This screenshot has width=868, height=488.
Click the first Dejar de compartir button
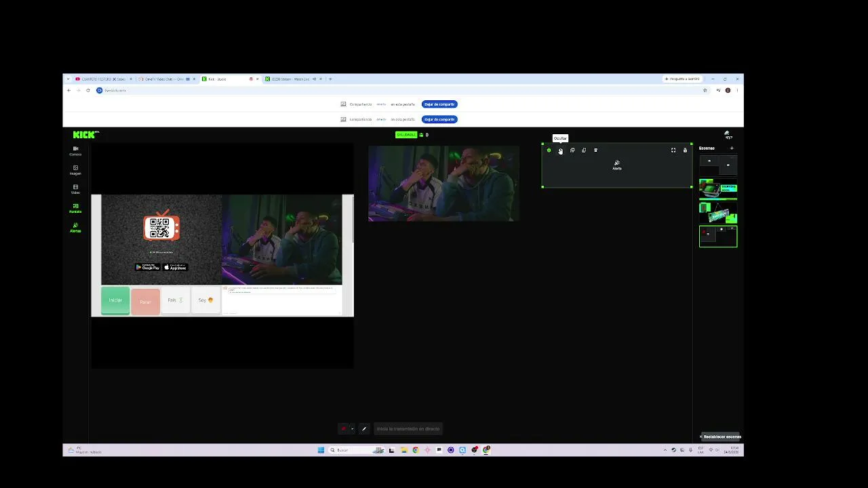pos(439,104)
